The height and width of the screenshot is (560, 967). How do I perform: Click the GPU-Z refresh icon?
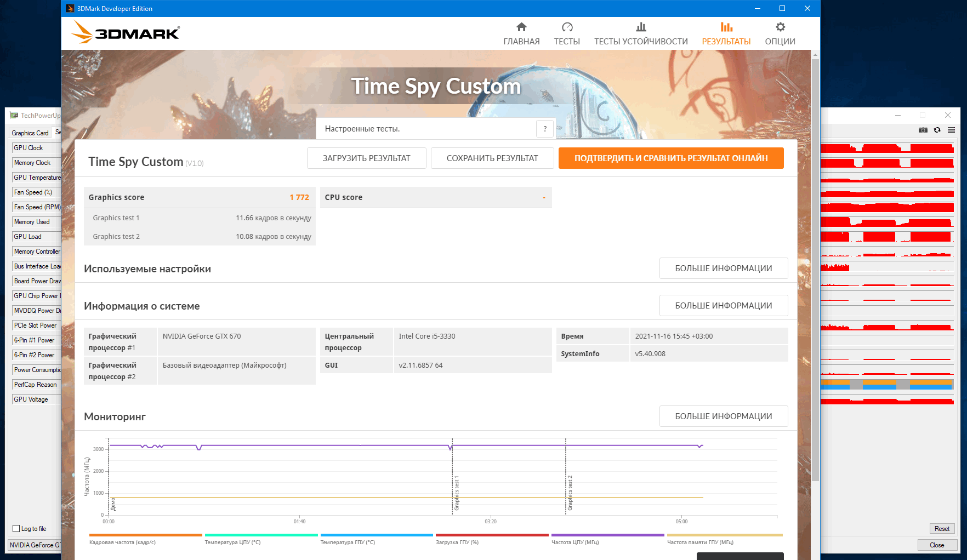pyautogui.click(x=937, y=130)
